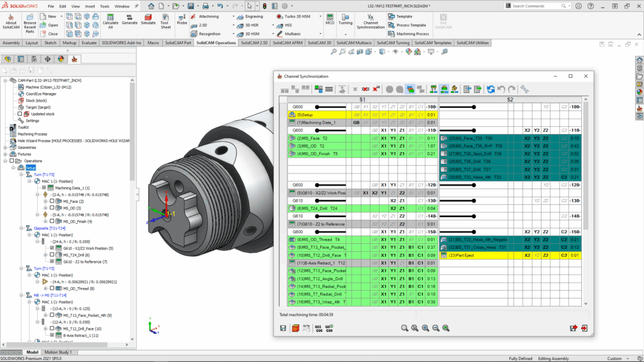The image size is (644, 362).
Task: Expand the Fixtures tree node
Action: pyautogui.click(x=6, y=154)
